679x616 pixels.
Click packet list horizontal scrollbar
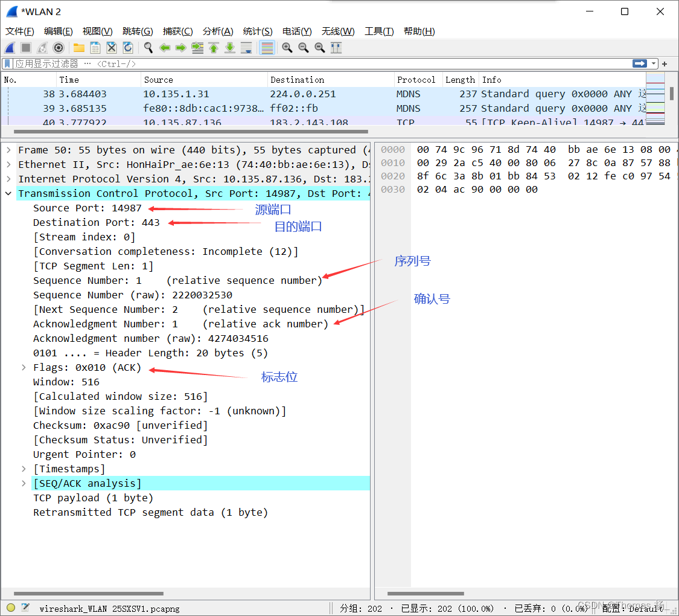[191, 131]
